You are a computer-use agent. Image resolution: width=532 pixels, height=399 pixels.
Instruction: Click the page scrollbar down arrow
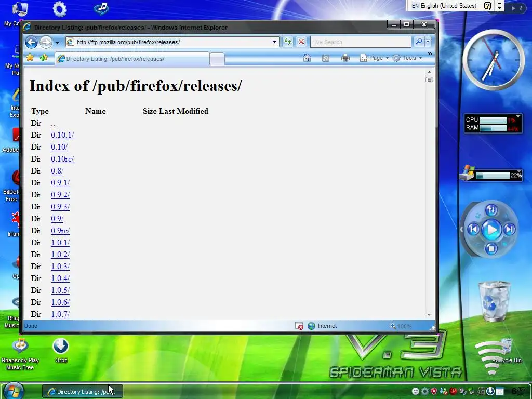(429, 314)
